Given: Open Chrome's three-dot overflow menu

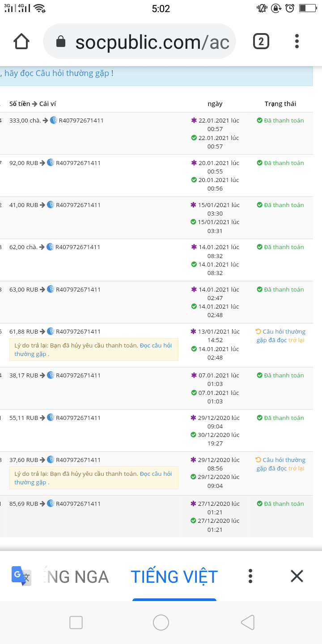Looking at the screenshot, I should coord(297,42).
